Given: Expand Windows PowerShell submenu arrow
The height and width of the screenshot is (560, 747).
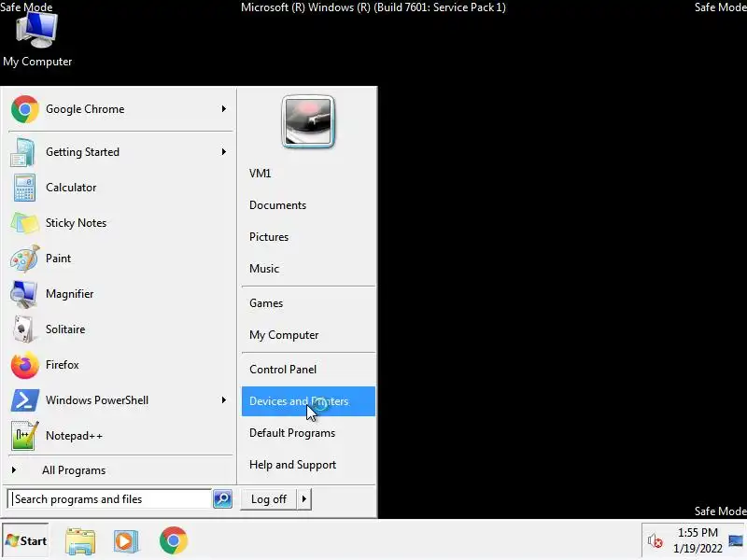Looking at the screenshot, I should click(223, 400).
